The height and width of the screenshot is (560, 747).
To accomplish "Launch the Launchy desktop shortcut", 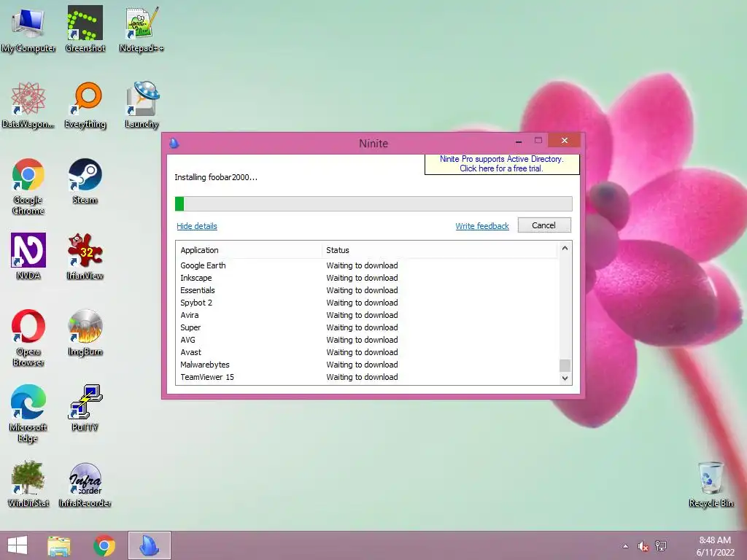I will pos(142,105).
